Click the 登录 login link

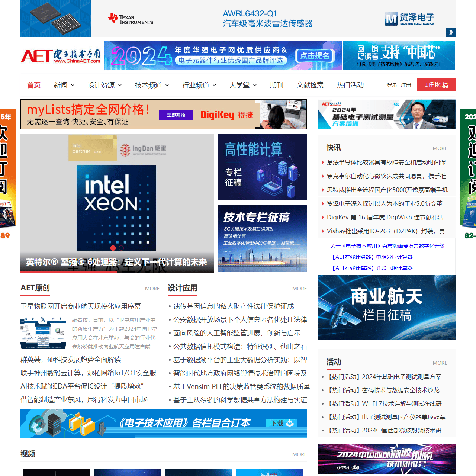click(x=392, y=85)
